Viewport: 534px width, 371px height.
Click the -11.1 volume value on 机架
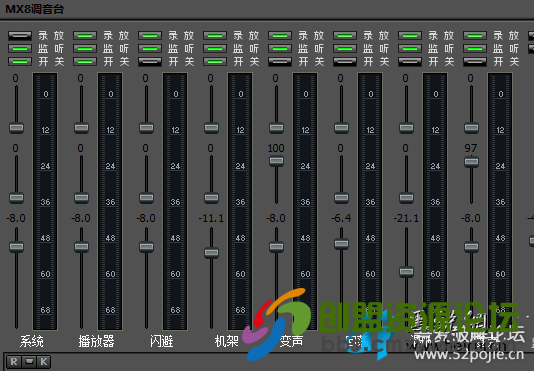pos(211,218)
